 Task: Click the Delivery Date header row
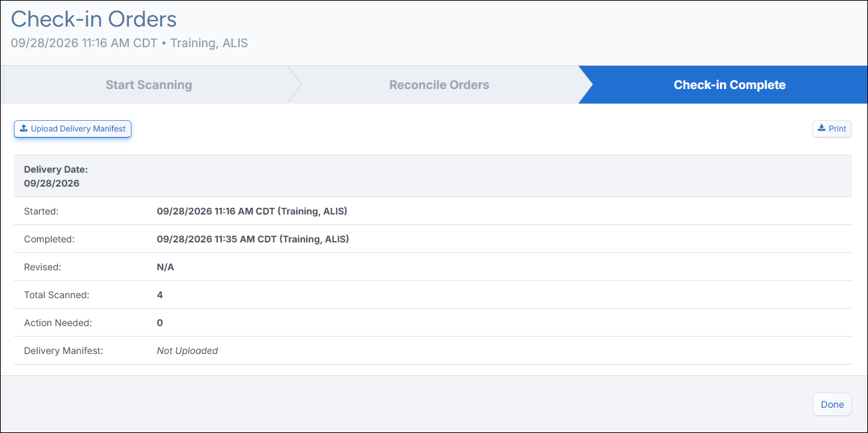point(433,176)
